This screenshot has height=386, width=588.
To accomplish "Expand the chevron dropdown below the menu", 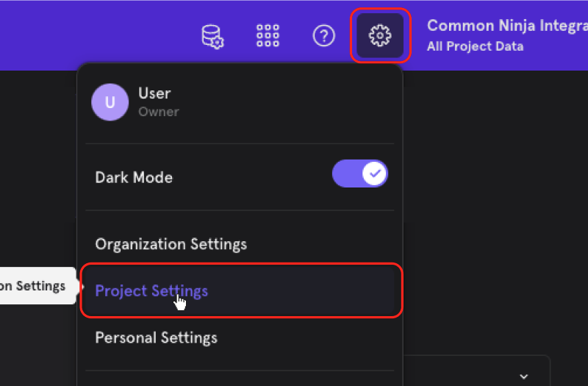I will pyautogui.click(x=524, y=376).
